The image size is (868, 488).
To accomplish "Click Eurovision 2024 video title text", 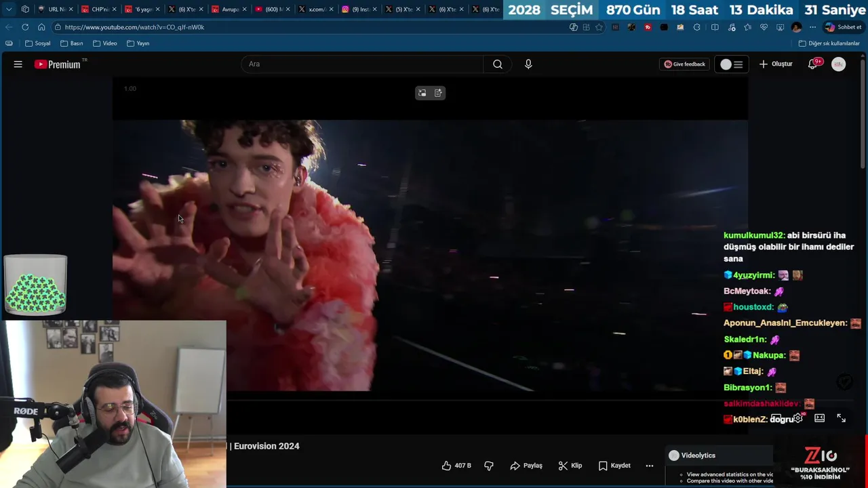I will [267, 446].
